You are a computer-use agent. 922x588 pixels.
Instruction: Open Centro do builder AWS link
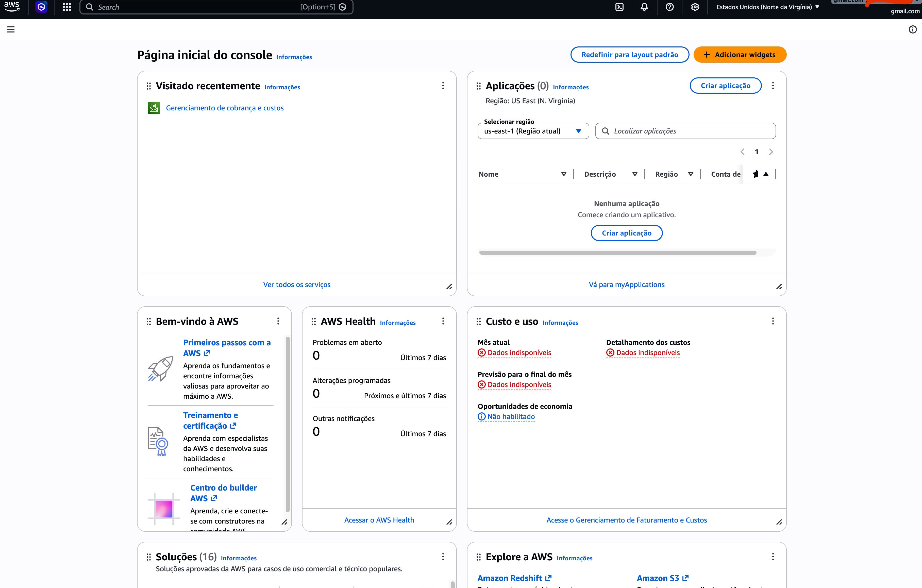[223, 493]
